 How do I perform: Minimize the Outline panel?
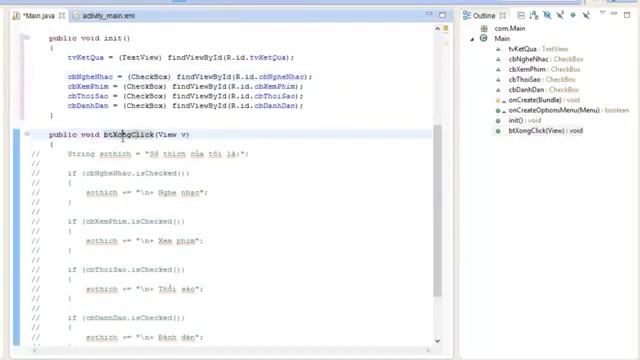pos(614,14)
